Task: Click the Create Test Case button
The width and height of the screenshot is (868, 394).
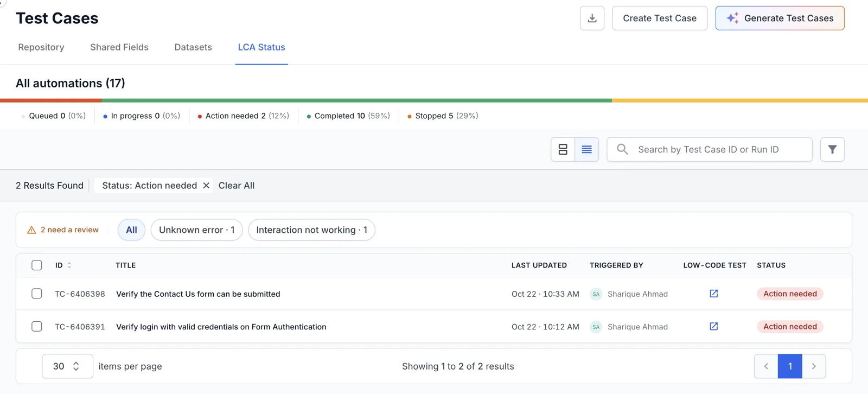Action: click(660, 18)
